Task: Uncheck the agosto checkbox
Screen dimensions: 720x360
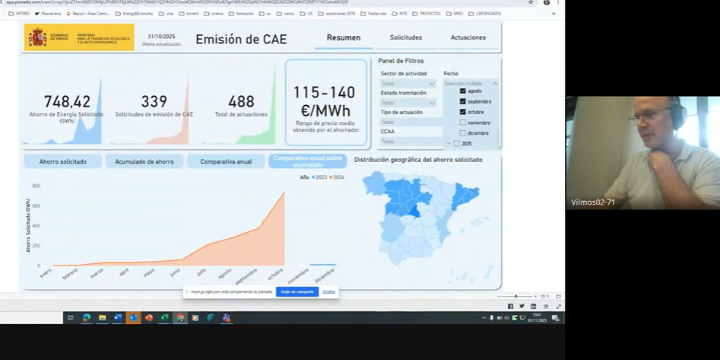Action: (x=463, y=91)
